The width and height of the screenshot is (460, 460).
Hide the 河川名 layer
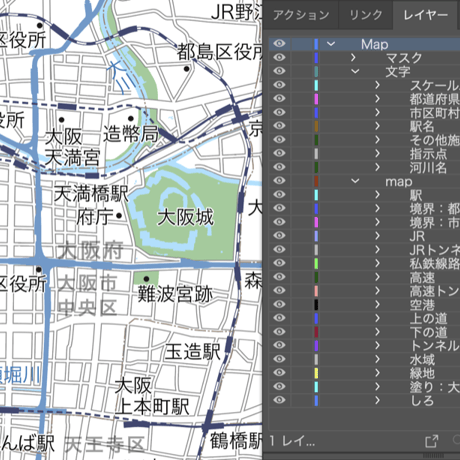279,167
